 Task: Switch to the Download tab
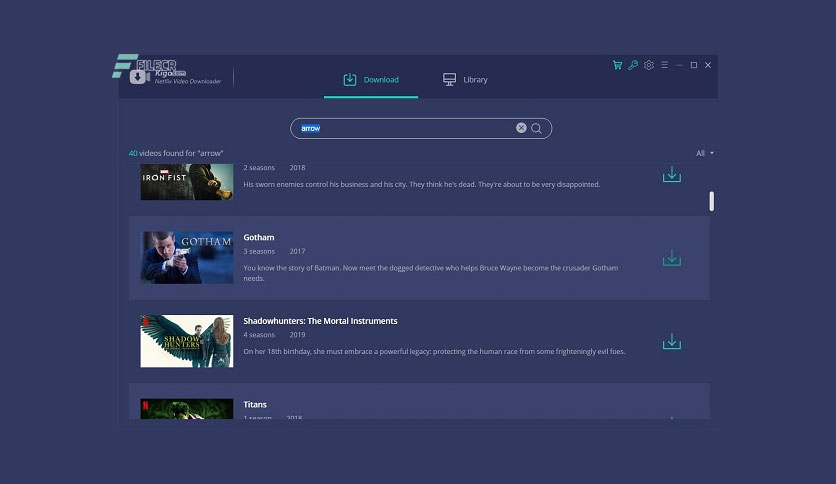click(x=371, y=80)
